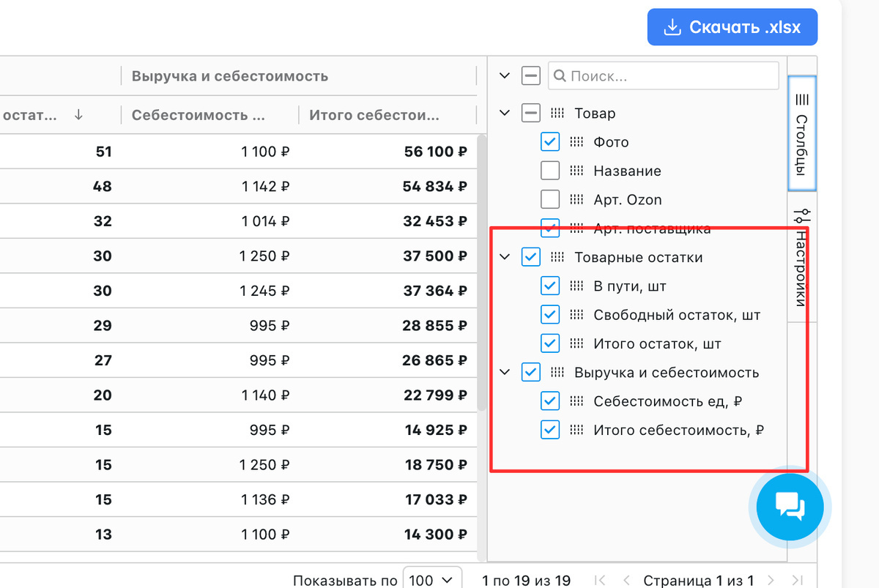
Task: Click the drag handle icon beside Фото
Action: (576, 142)
